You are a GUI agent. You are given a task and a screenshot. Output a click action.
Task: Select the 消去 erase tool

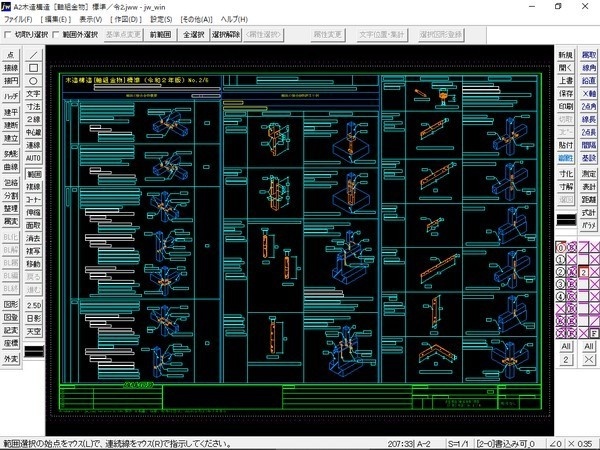pos(33,238)
